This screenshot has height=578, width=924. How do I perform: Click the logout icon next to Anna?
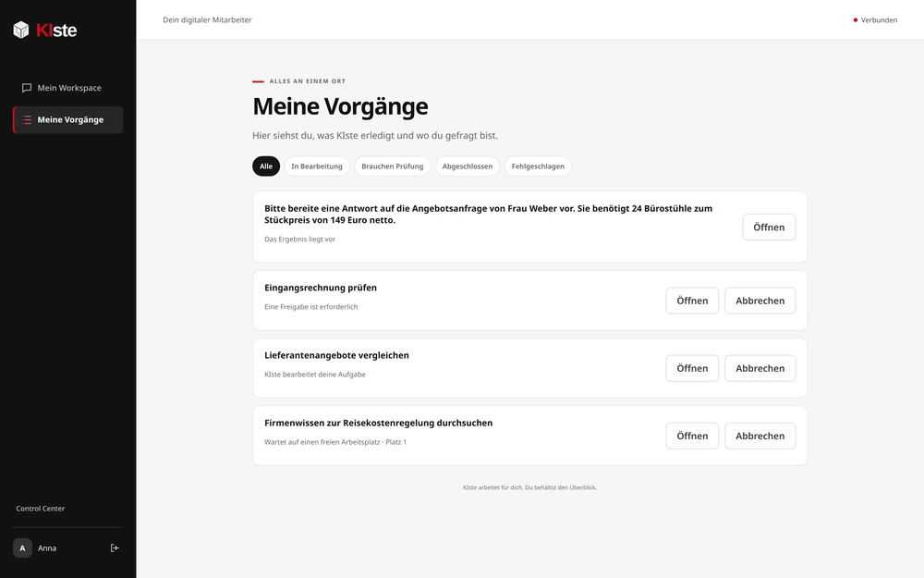[x=115, y=547]
